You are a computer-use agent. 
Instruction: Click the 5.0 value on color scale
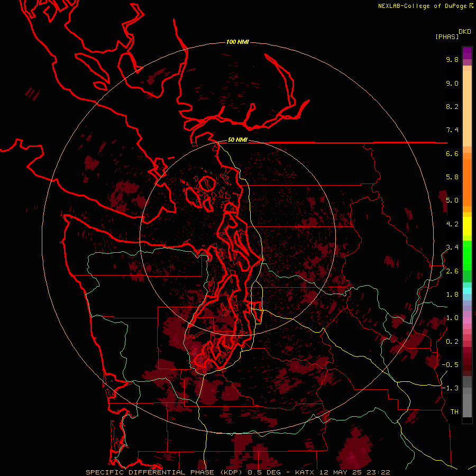[452, 200]
